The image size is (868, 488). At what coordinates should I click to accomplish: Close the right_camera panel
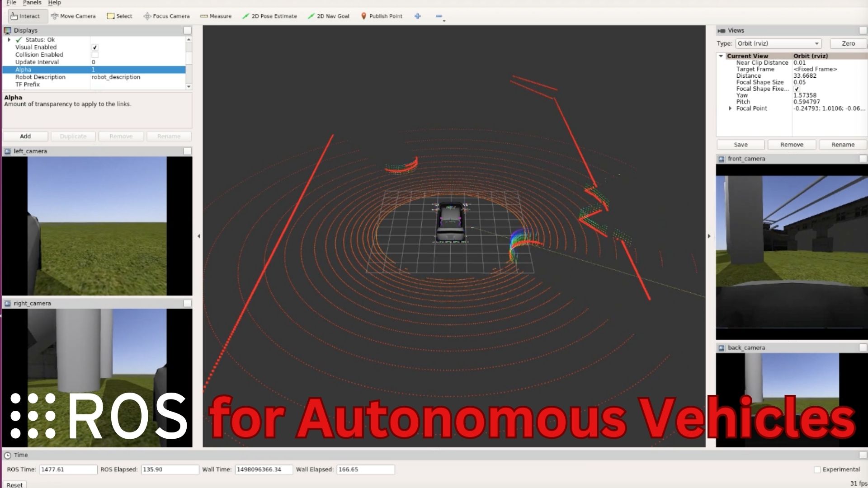[187, 303]
